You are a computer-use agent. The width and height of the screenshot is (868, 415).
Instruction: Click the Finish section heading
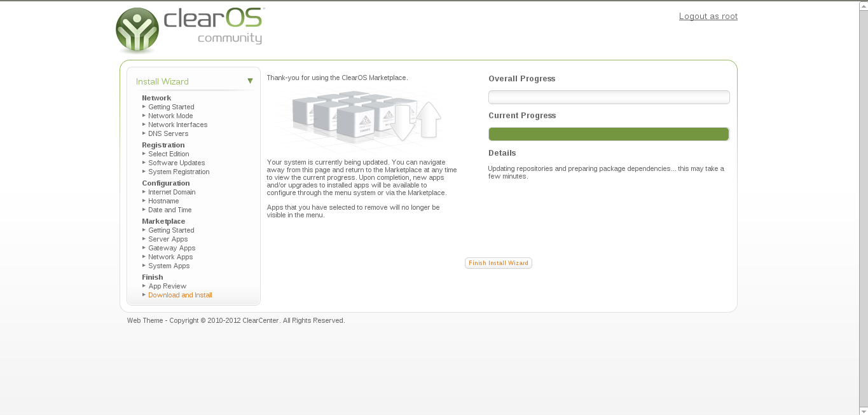click(x=153, y=277)
